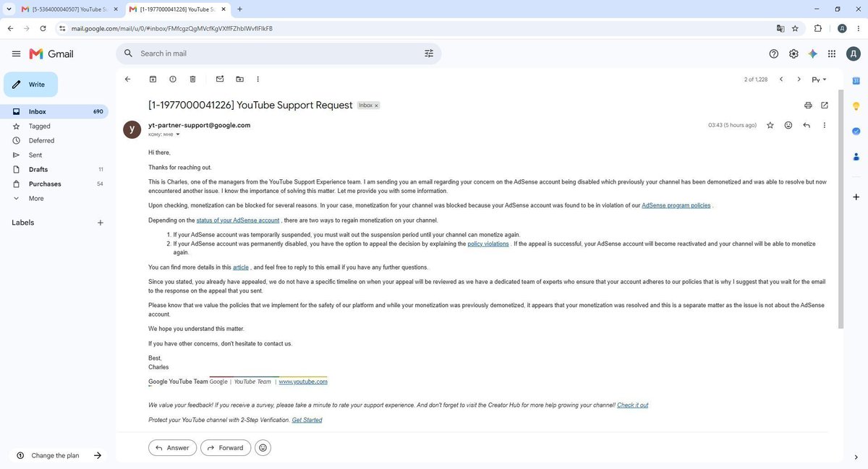The width and height of the screenshot is (868, 469).
Task: Open policy violations link
Action: click(x=488, y=244)
